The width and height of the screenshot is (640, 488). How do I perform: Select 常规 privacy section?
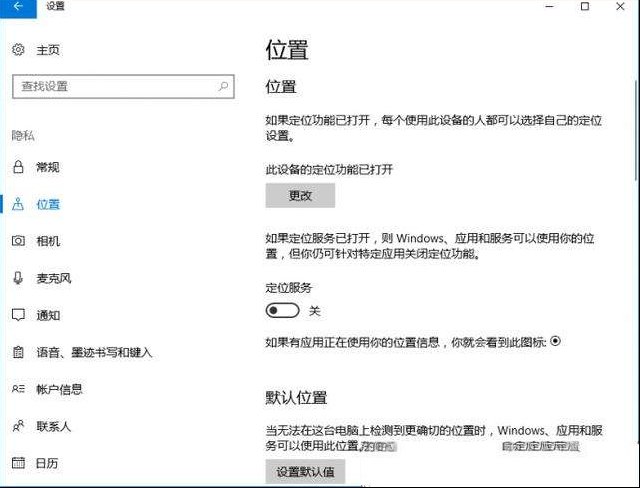tap(48, 167)
